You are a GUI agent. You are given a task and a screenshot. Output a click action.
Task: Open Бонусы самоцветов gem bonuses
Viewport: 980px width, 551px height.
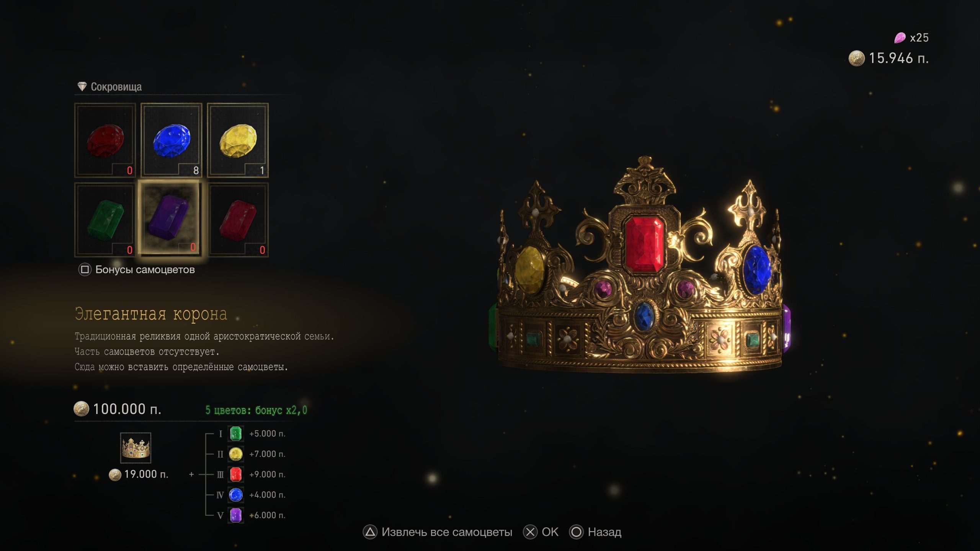(x=137, y=270)
